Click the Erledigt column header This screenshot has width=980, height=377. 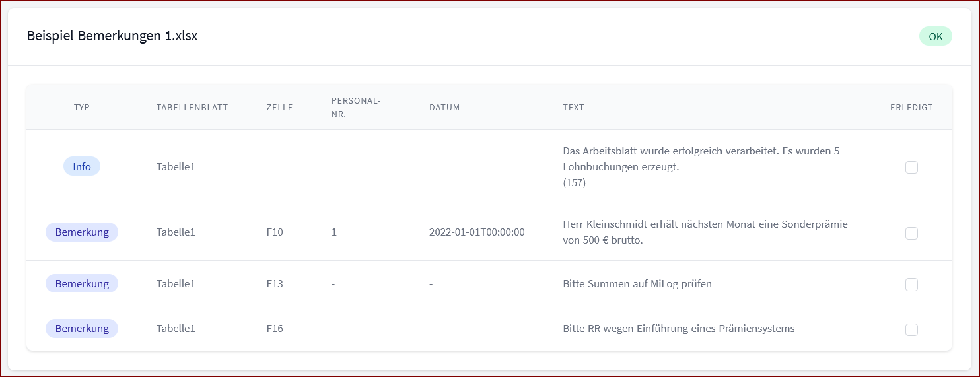pos(911,108)
